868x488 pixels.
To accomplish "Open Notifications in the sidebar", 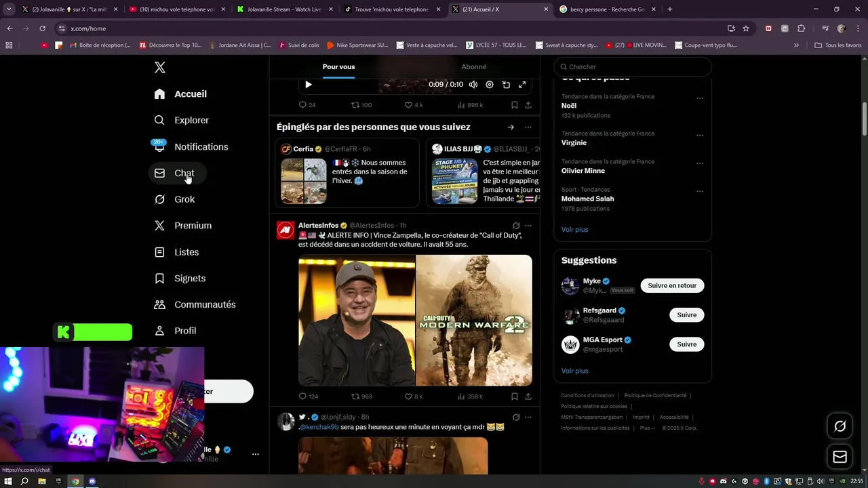I will (x=191, y=146).
